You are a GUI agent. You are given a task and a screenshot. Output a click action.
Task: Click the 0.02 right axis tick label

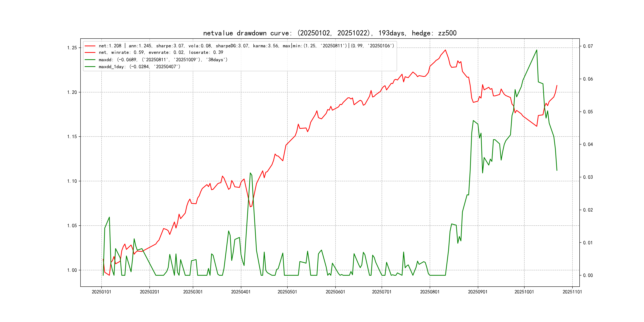click(588, 210)
